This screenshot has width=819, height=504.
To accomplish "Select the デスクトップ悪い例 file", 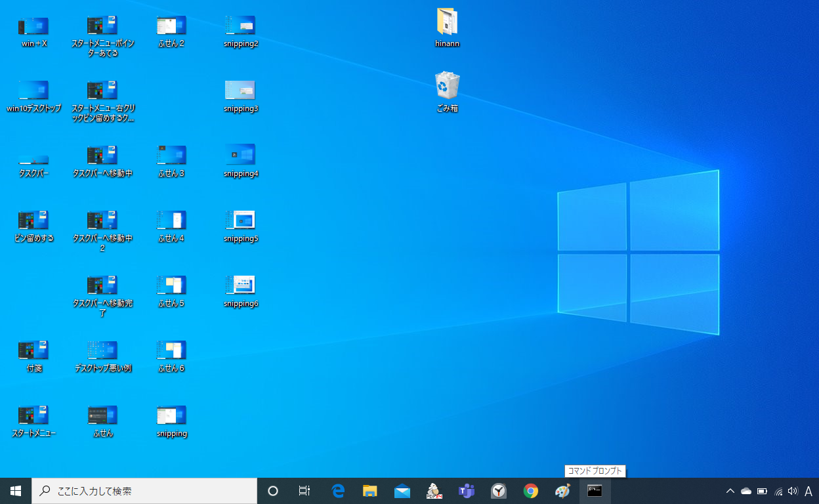I will (103, 357).
